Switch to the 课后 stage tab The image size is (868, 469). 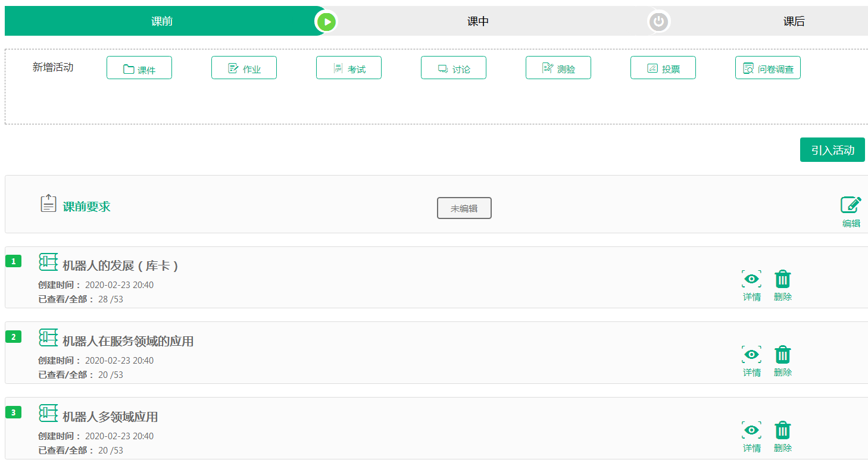(794, 22)
